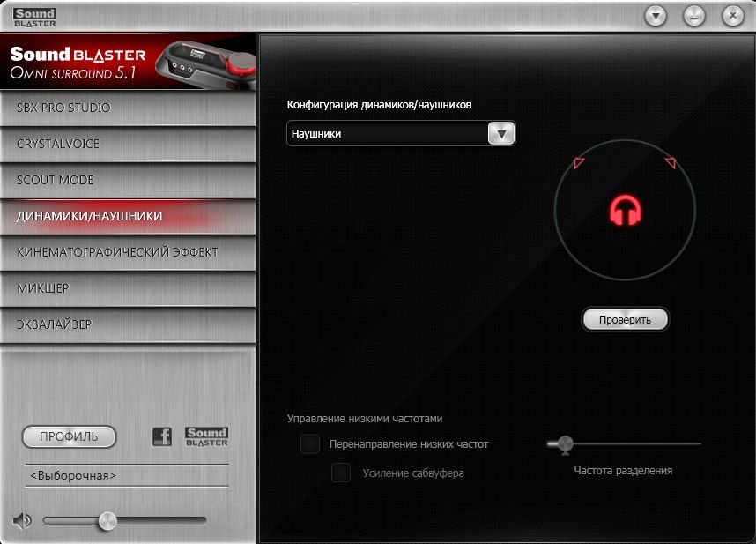Minimize the Sound Blaster window
756x544 pixels.
(694, 16)
